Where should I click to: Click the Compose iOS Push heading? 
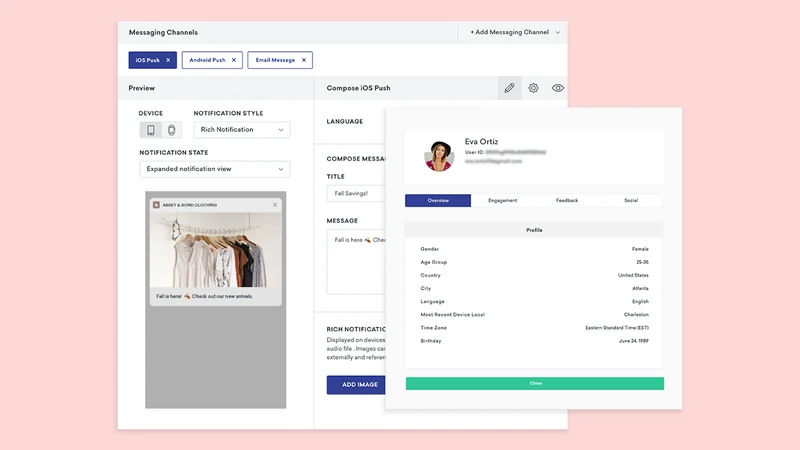pyautogui.click(x=358, y=88)
